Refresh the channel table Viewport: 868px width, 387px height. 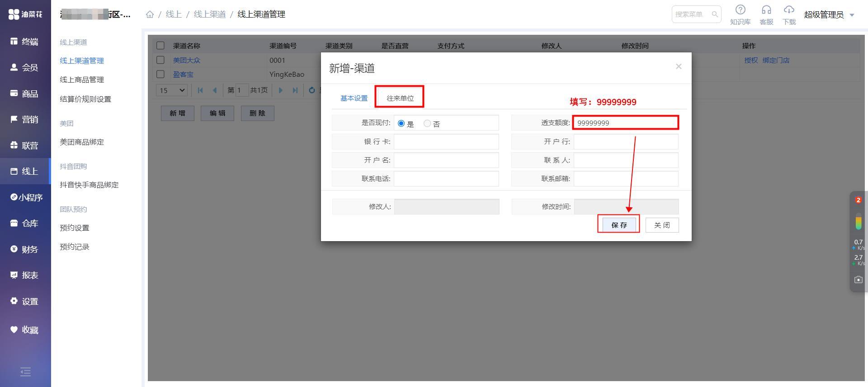[311, 90]
